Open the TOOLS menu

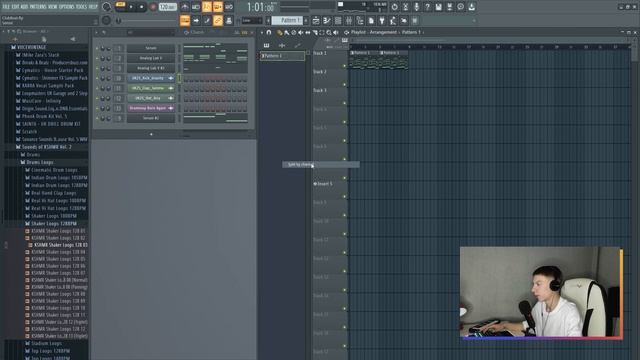82,7
